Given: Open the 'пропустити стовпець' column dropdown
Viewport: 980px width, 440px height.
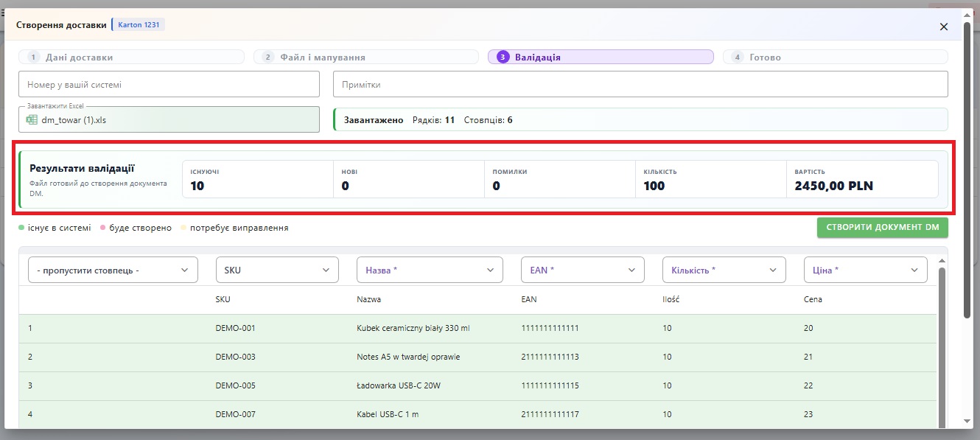Looking at the screenshot, I should click(113, 270).
